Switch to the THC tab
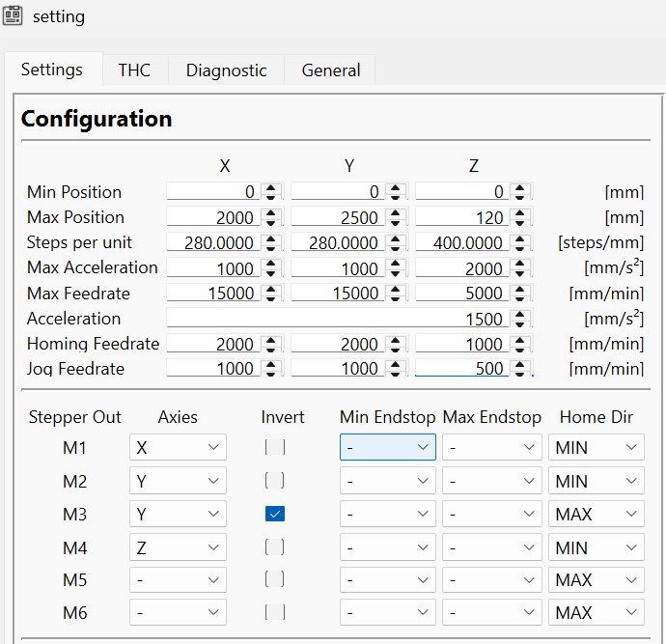This screenshot has width=666, height=644. tap(134, 70)
